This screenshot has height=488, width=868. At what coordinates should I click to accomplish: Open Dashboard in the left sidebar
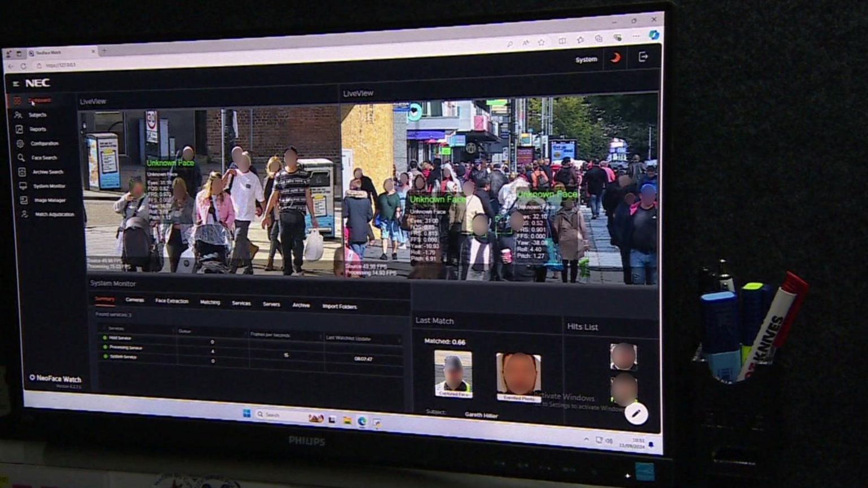(40, 101)
